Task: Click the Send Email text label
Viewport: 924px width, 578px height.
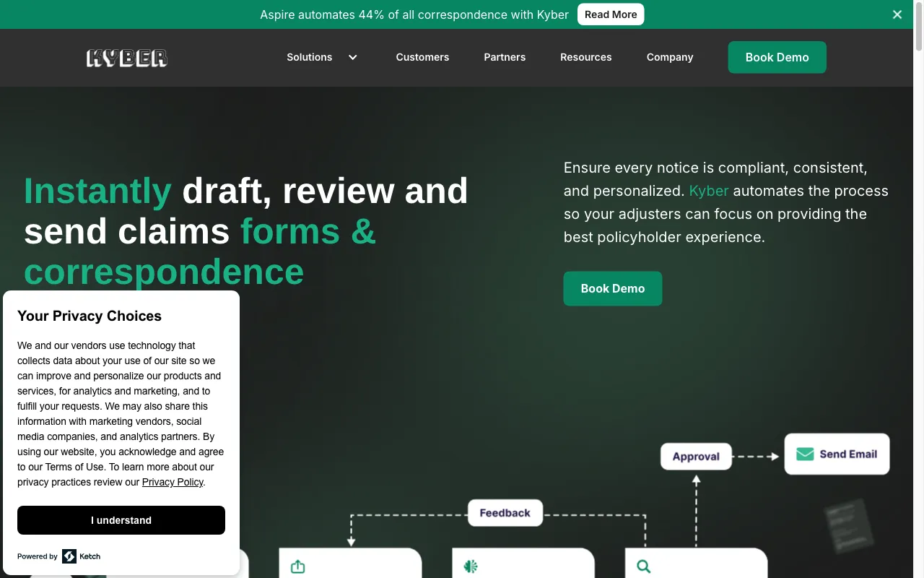Action: pos(848,454)
